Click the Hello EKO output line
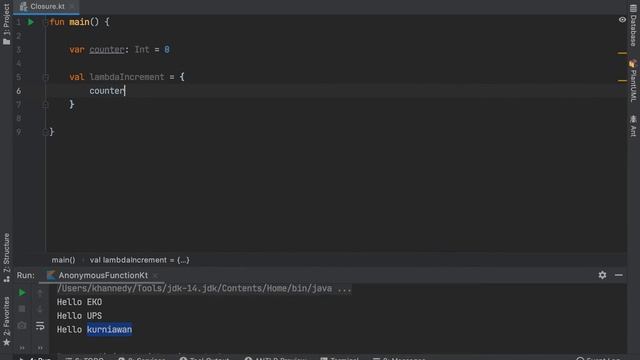This screenshot has height=360, width=640. tap(79, 302)
